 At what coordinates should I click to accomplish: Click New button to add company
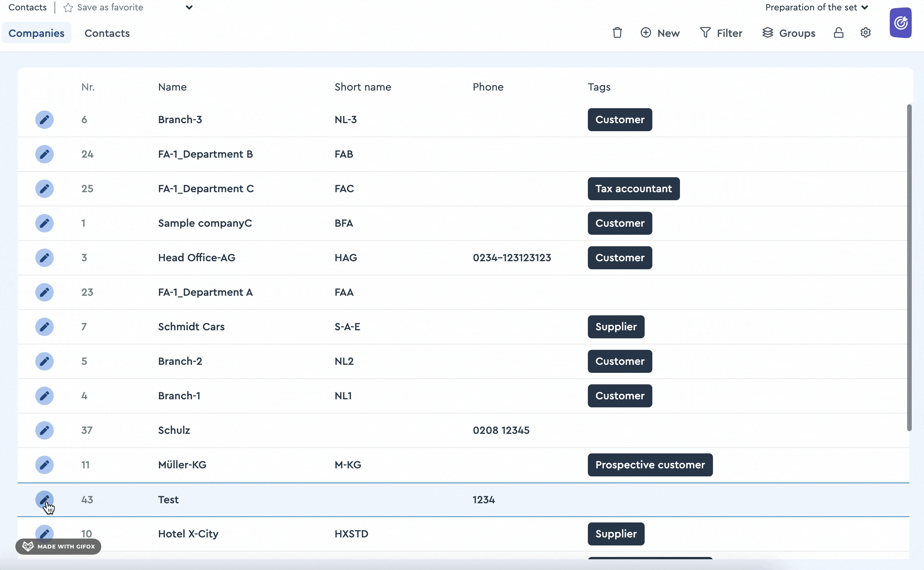tap(660, 32)
